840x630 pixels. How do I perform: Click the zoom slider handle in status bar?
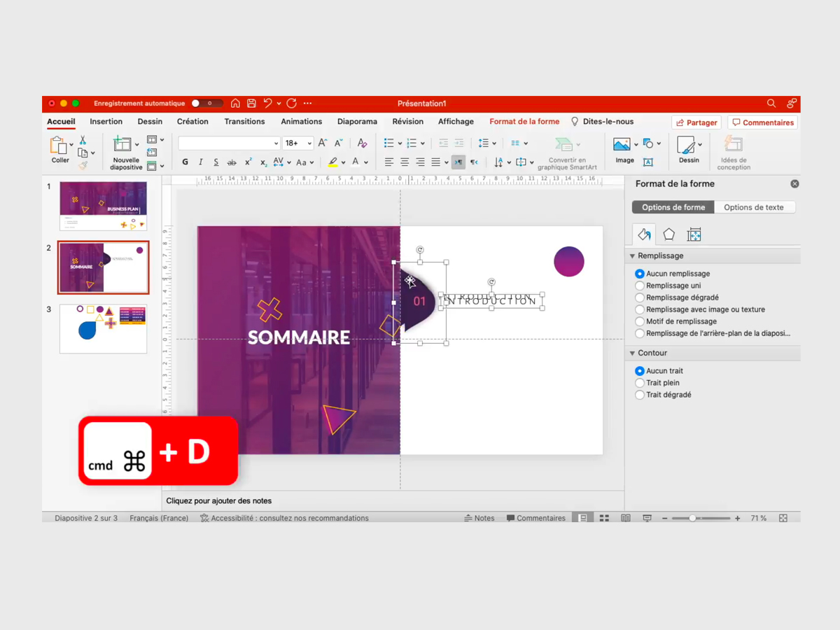(692, 518)
